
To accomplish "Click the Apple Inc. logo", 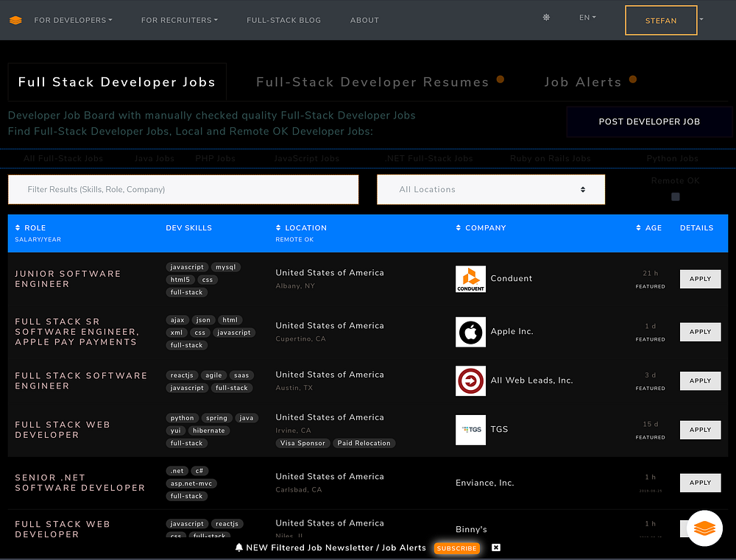I will tap(470, 332).
